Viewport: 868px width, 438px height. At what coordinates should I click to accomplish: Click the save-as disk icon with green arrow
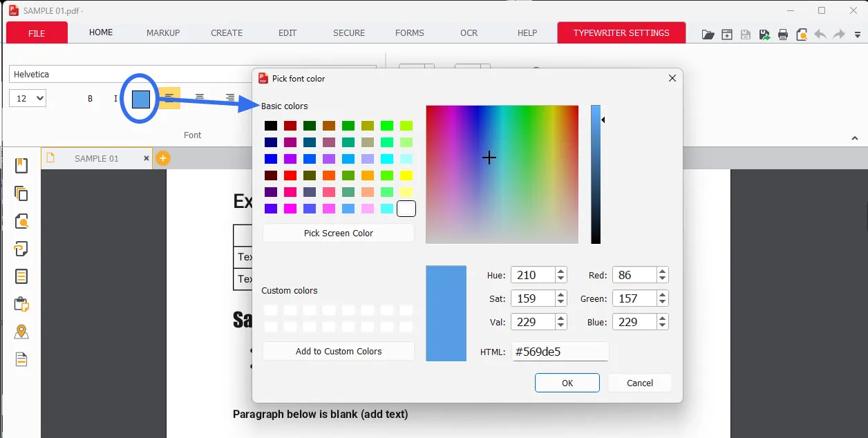click(x=764, y=35)
